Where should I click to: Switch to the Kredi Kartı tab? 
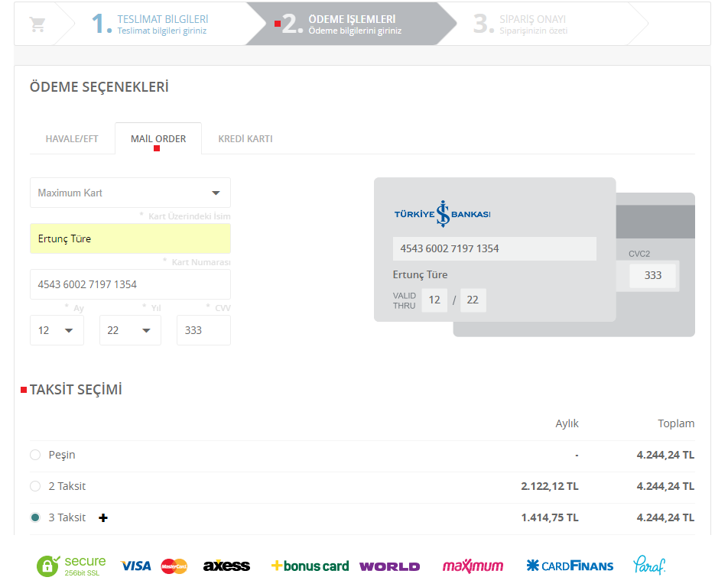(245, 139)
